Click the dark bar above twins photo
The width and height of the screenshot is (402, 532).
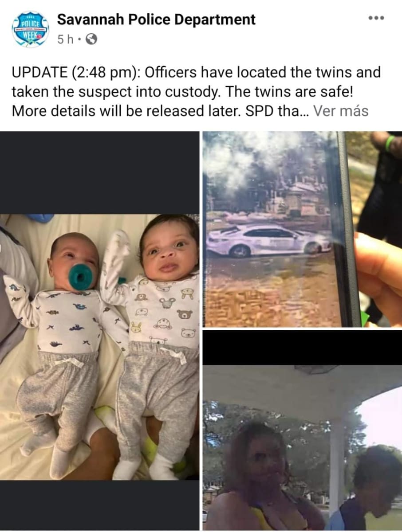pyautogui.click(x=99, y=172)
